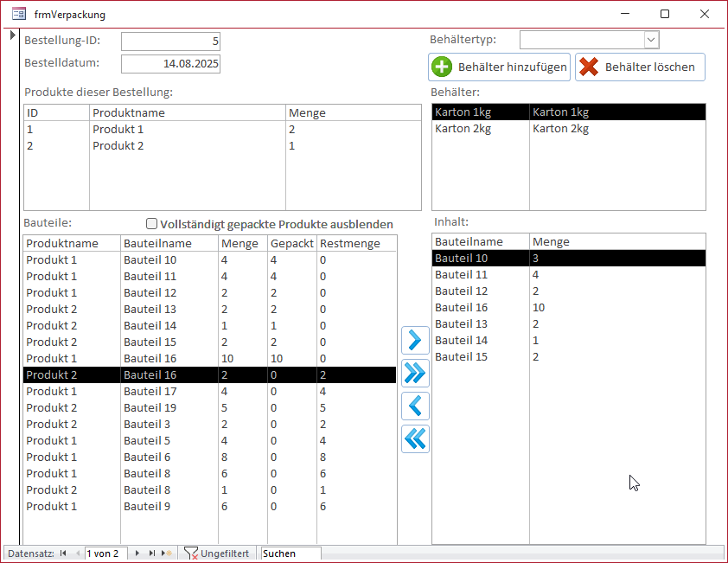The image size is (728, 563).
Task: Click 'Behälter löschen' button
Action: click(x=640, y=67)
